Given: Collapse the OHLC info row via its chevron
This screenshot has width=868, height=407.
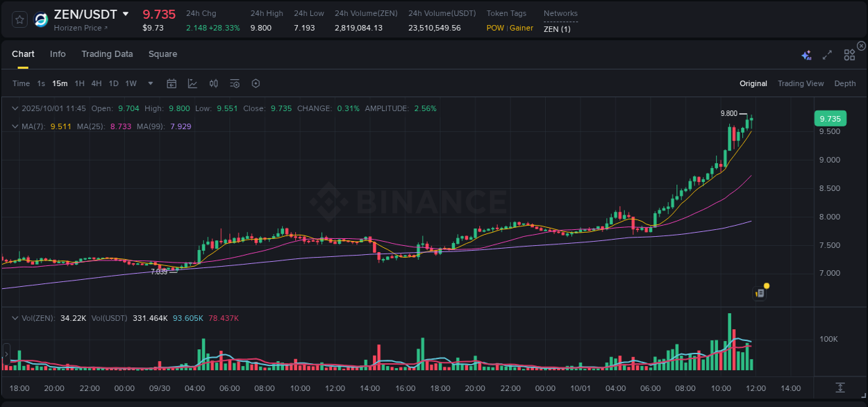Looking at the screenshot, I should [15, 108].
